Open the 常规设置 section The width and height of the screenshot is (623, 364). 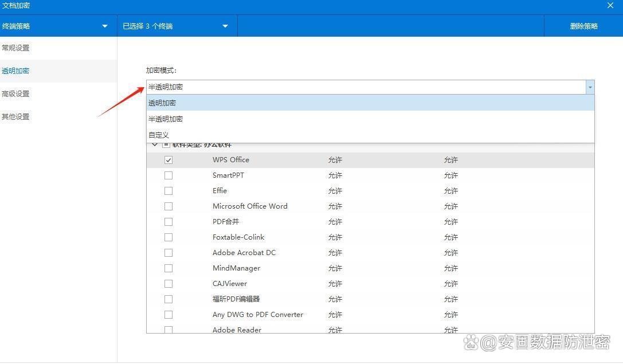tap(16, 48)
